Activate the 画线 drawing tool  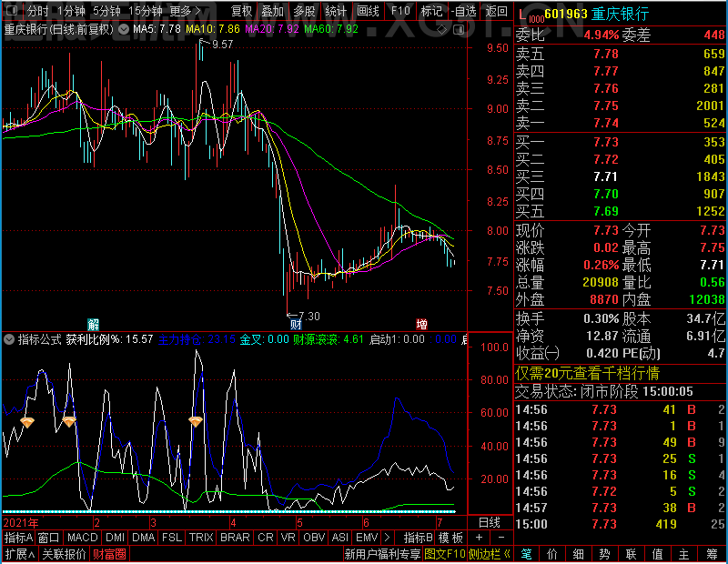point(368,11)
